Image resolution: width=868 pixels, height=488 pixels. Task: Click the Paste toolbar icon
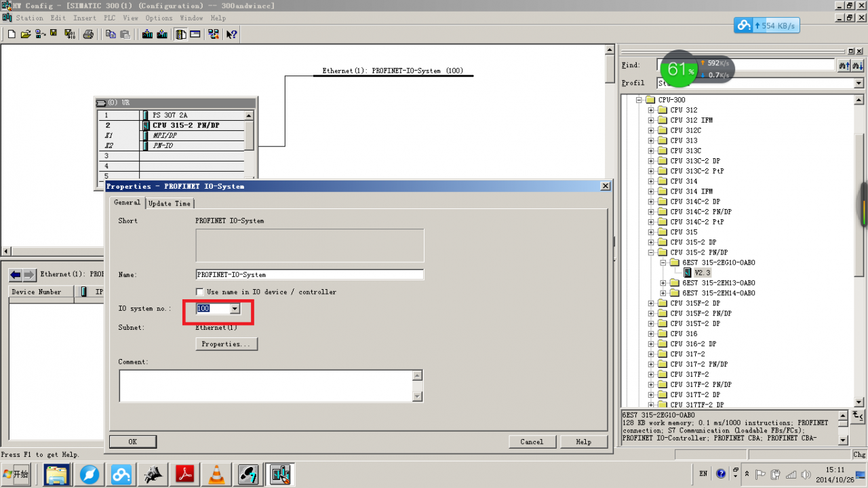125,35
